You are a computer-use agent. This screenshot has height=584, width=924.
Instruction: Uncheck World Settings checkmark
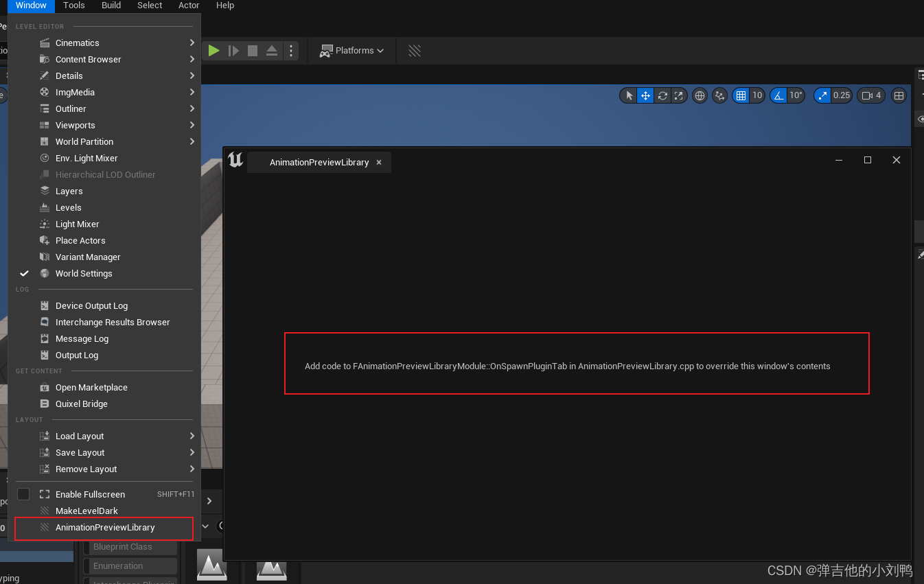(x=24, y=273)
